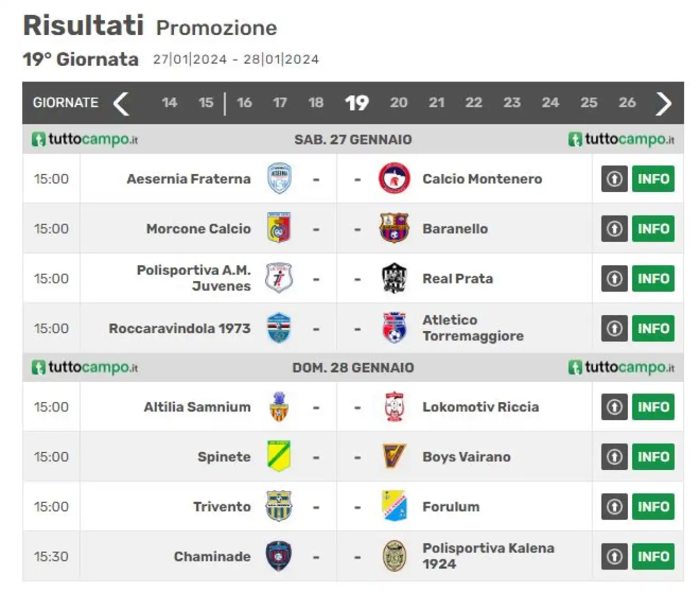Click the circle arrow icon for Trivento match
This screenshot has width=700, height=592.
[x=614, y=506]
